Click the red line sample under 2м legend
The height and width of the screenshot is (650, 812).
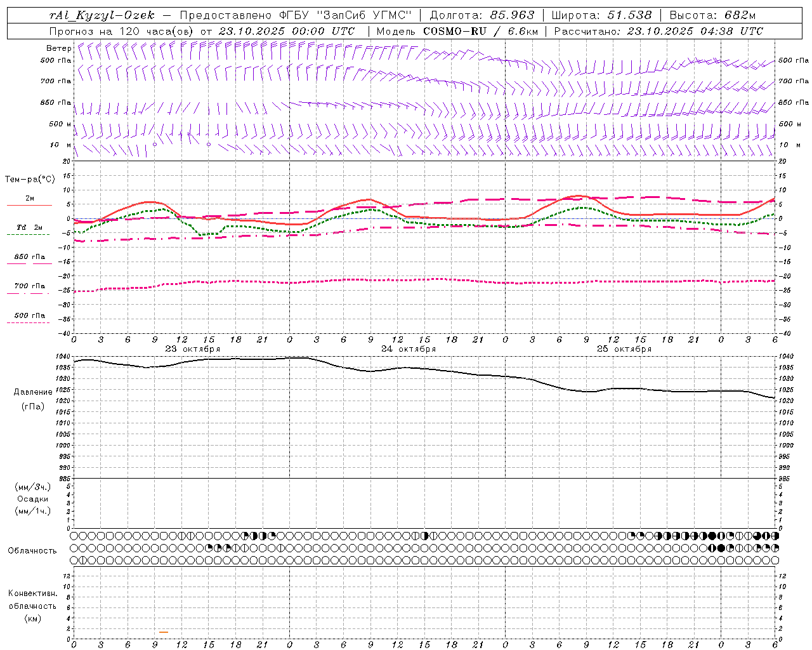pyautogui.click(x=29, y=206)
